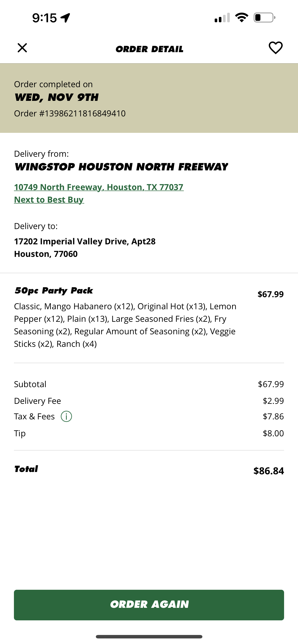Tap the home indicator bar at bottom

[149, 637]
